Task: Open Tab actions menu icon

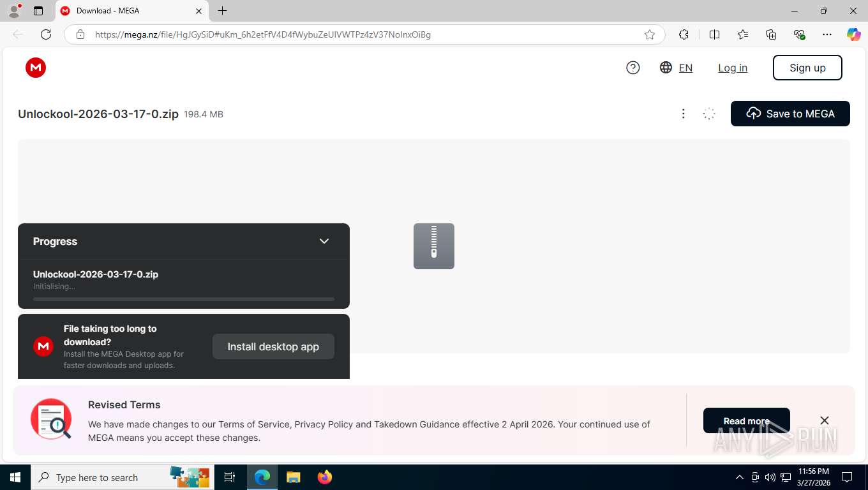Action: click(38, 11)
